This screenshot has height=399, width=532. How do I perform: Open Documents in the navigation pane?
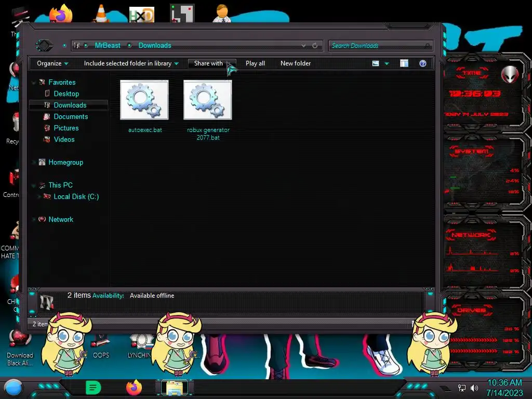pyautogui.click(x=71, y=117)
